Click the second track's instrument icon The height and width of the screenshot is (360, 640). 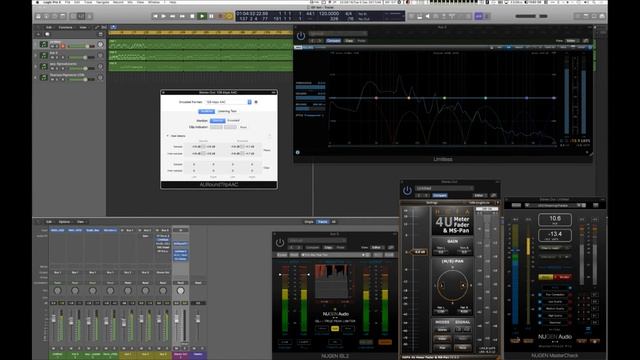pyautogui.click(x=44, y=55)
